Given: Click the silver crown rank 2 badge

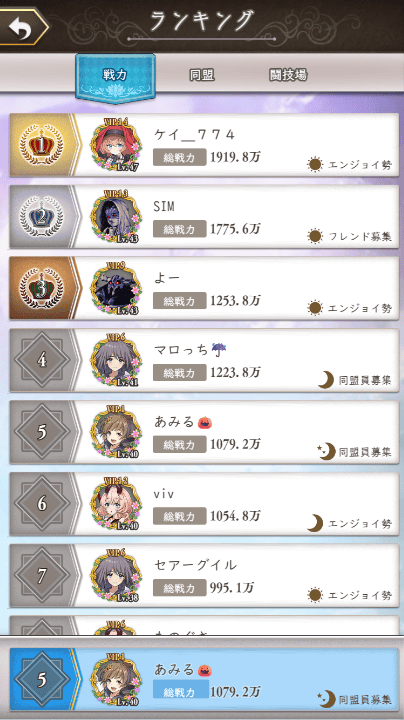Looking at the screenshot, I should click(x=41, y=217).
